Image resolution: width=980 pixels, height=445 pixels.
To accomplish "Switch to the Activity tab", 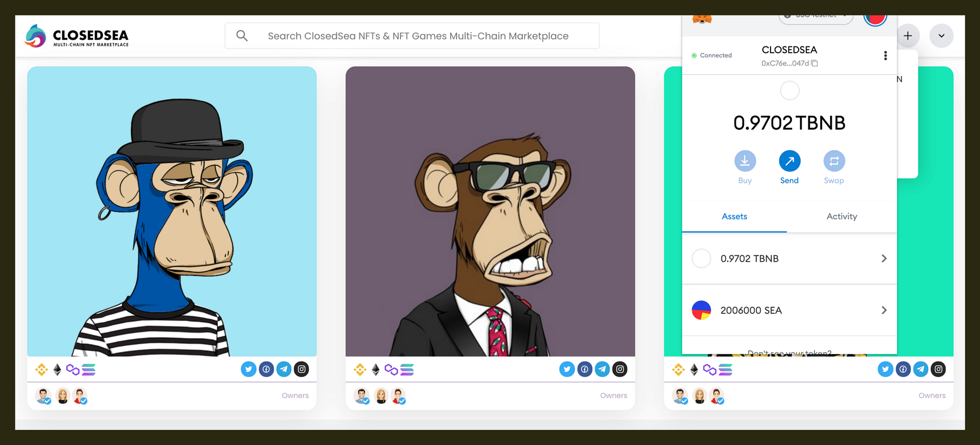I will [841, 216].
